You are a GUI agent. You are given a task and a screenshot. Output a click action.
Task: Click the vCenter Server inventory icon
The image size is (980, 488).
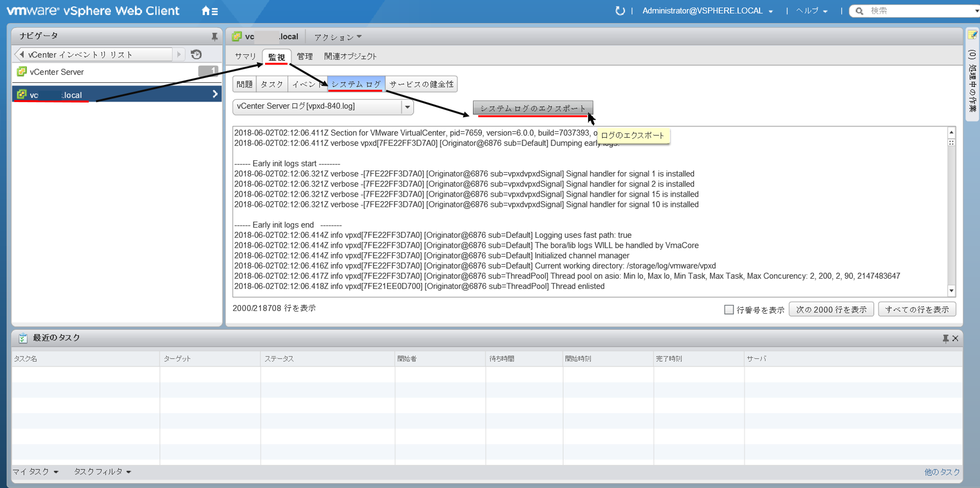pos(22,72)
